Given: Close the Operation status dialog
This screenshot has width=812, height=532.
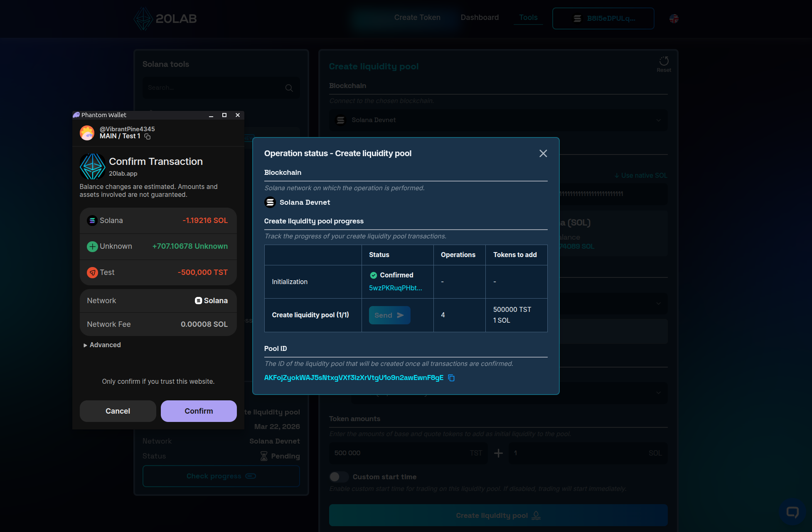Looking at the screenshot, I should (x=543, y=154).
